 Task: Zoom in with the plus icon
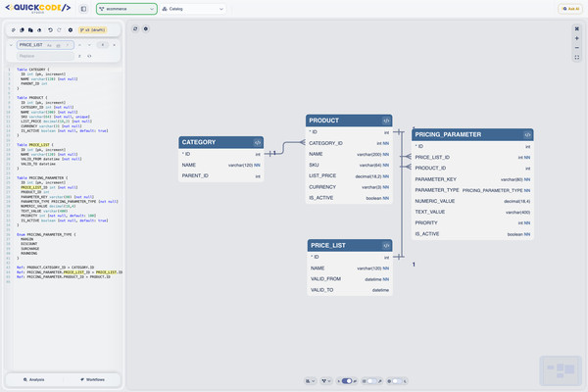click(577, 38)
